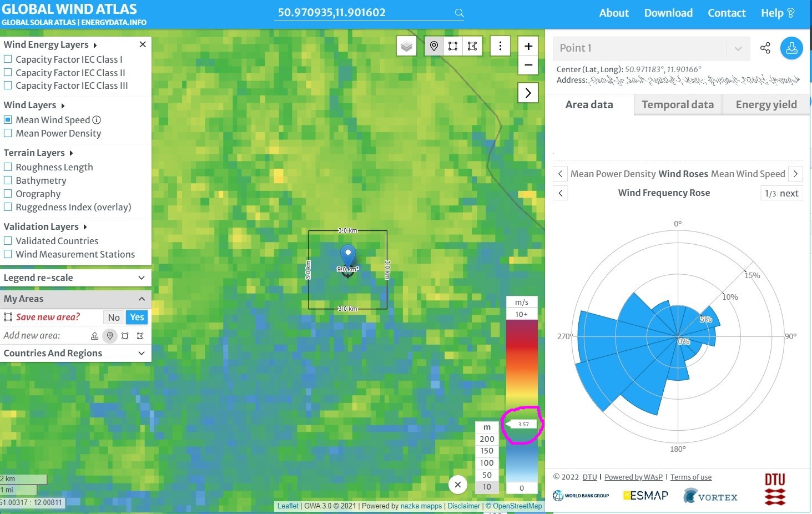Uncheck Mean Wind Speed layer
The height and width of the screenshot is (514, 812).
point(8,120)
